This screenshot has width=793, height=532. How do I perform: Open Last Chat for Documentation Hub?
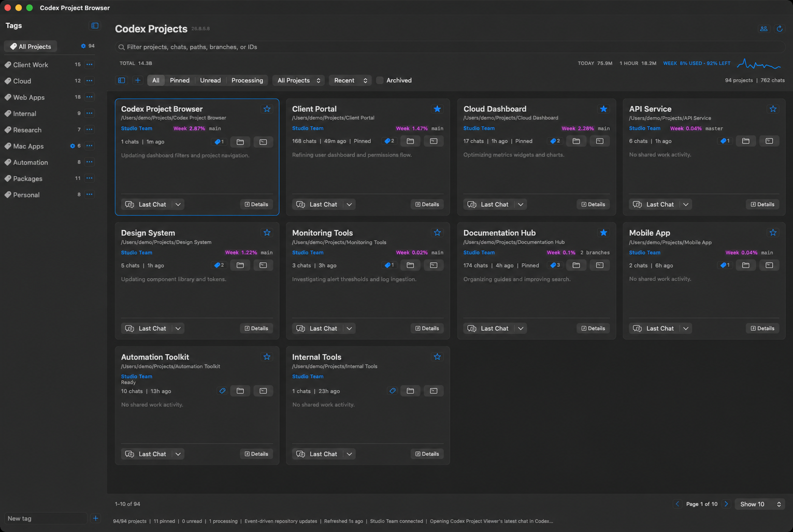487,328
